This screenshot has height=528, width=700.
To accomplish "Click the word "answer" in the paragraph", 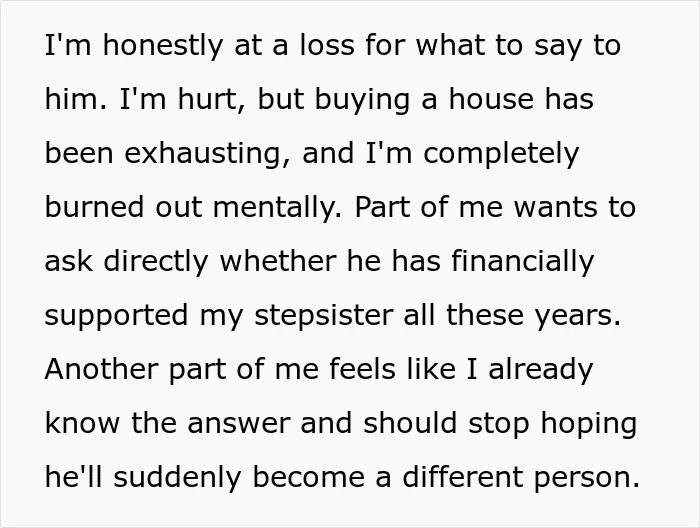I will (238, 423).
